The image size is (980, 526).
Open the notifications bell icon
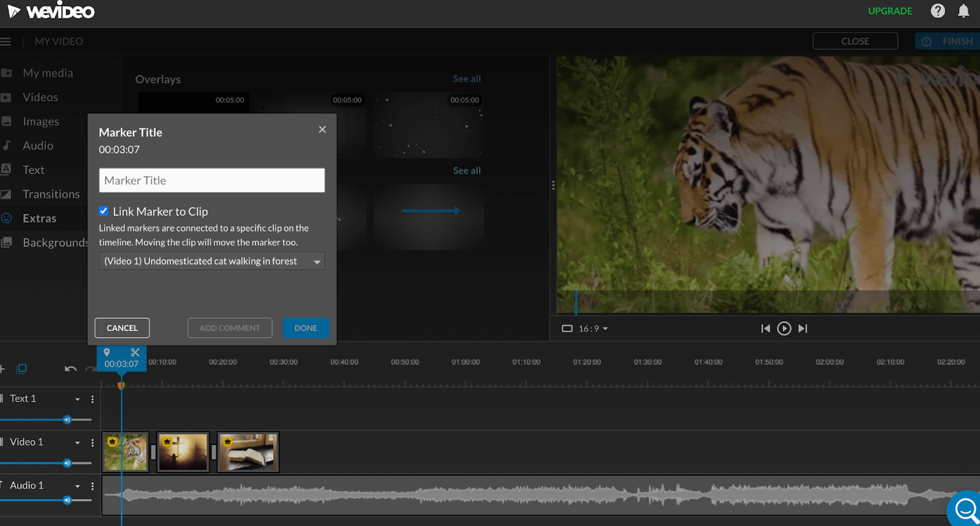[x=963, y=10]
